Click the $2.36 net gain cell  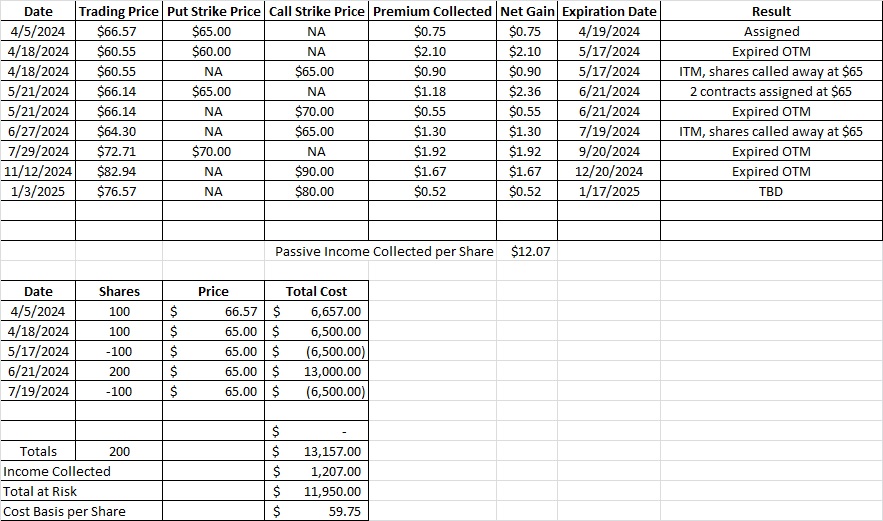coord(527,91)
